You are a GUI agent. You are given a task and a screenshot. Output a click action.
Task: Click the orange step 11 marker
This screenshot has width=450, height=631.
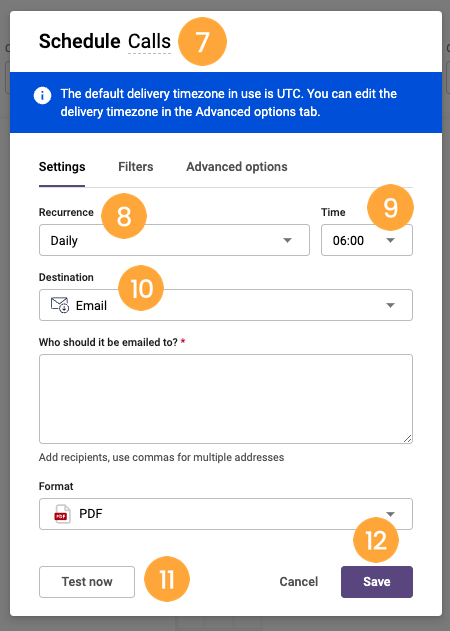(x=167, y=579)
